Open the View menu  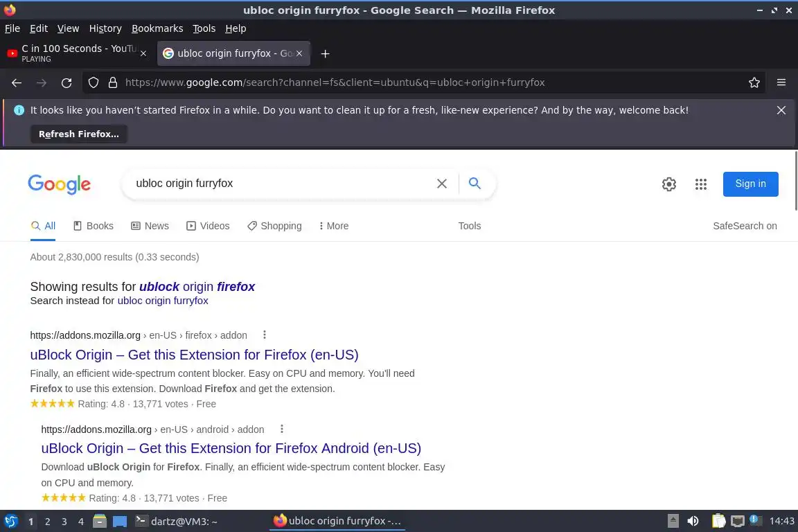[68, 28]
